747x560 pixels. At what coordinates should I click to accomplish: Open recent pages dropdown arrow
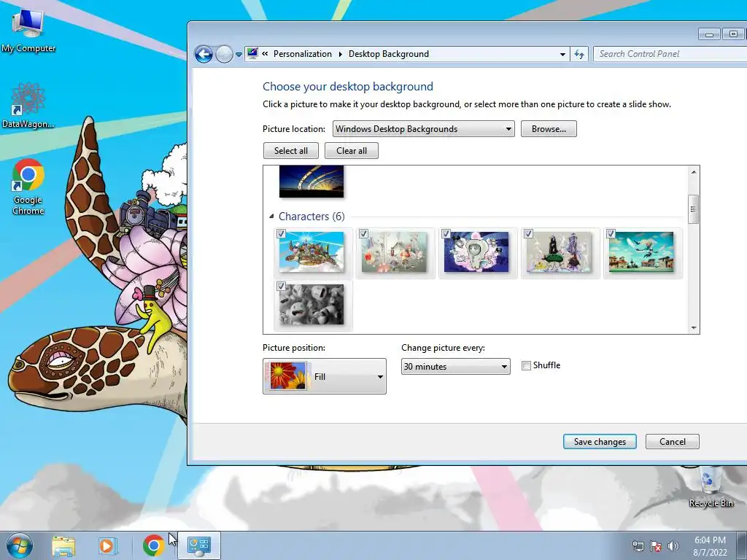(x=239, y=55)
